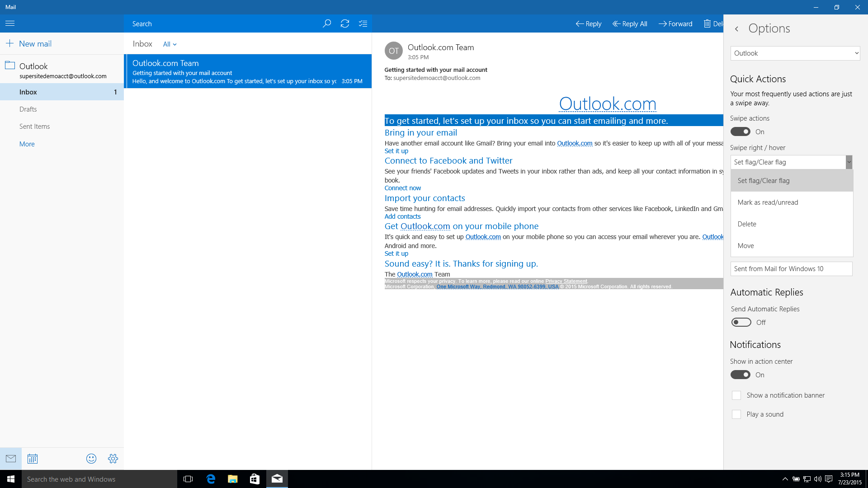Image resolution: width=868 pixels, height=488 pixels.
Task: Collapse the Swipe right / hover dropdown
Action: 849,162
